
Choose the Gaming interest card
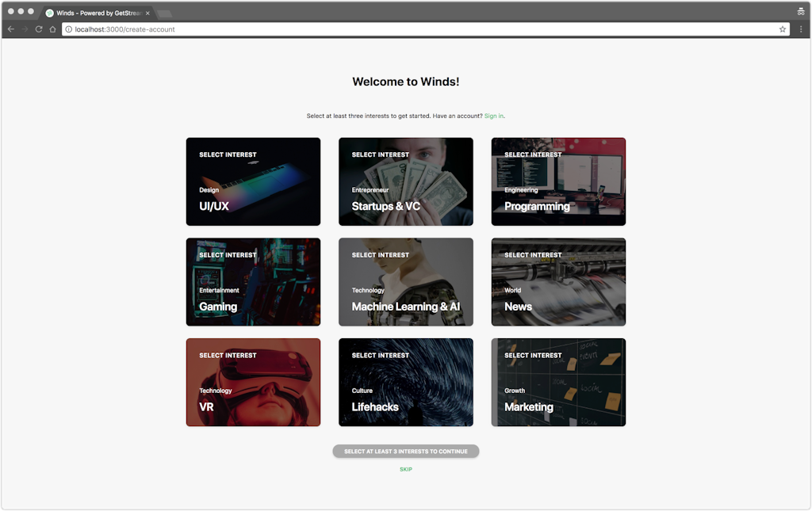point(253,282)
